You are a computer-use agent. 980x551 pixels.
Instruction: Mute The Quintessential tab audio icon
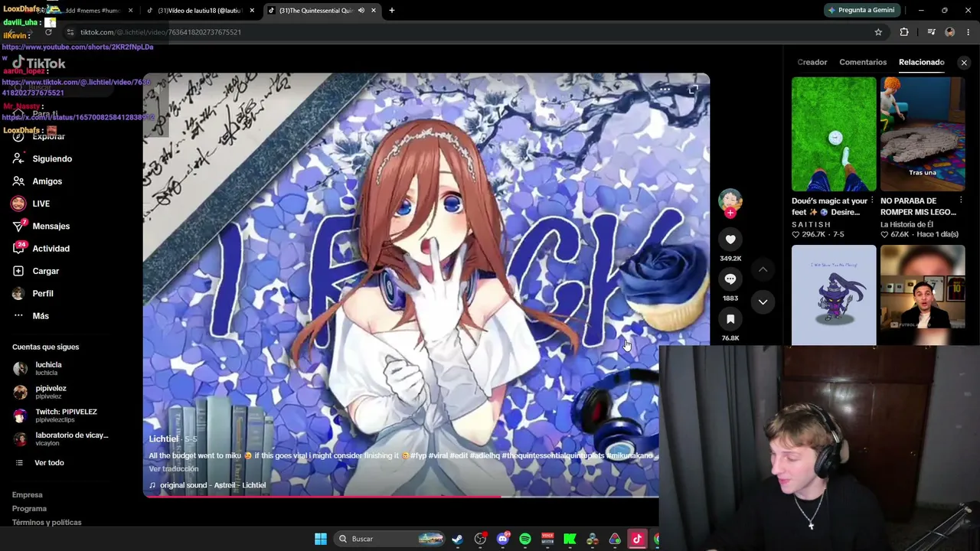tap(361, 11)
